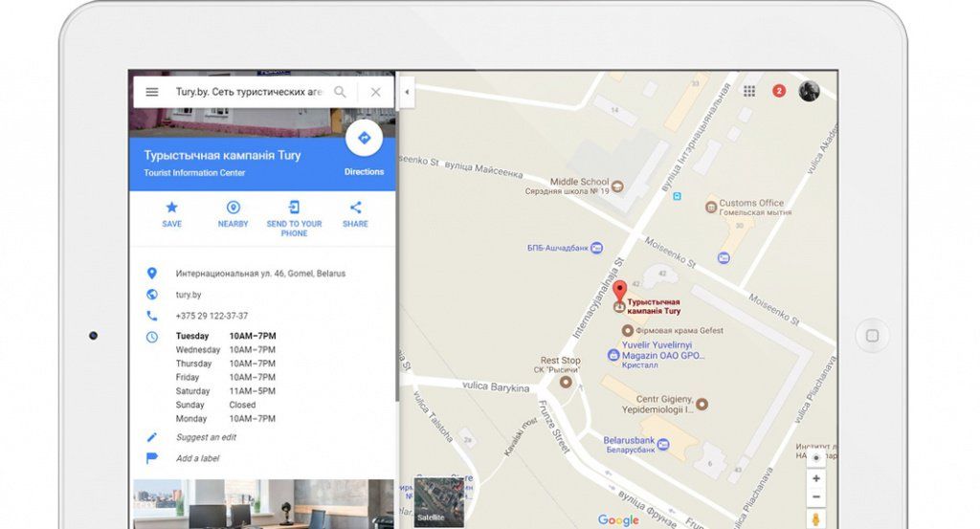Click Rest Stop СК Рысичи marker
980x529 pixels.
coord(566,382)
